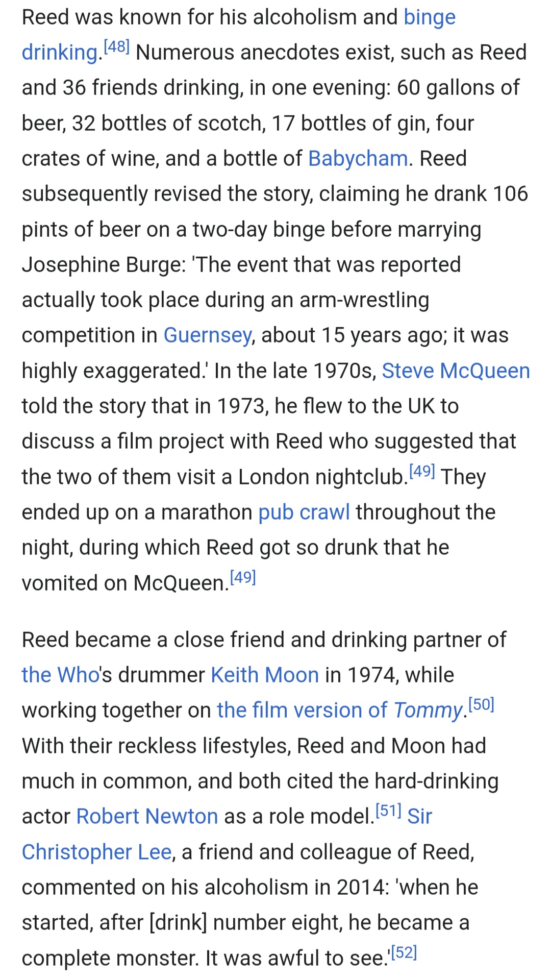Screen dimensions: 551x980
Task: Open 'the film version of Tommy' link
Action: pos(339,710)
